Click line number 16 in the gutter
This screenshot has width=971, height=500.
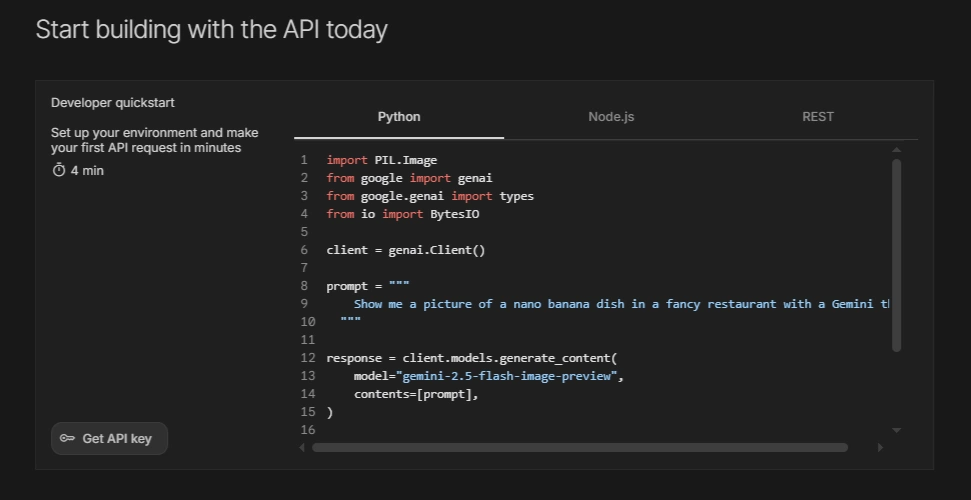(x=308, y=430)
